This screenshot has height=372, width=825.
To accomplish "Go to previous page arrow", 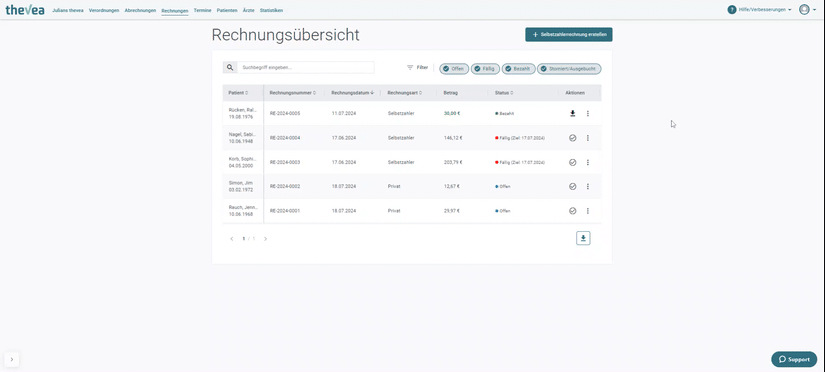I will tap(232, 239).
